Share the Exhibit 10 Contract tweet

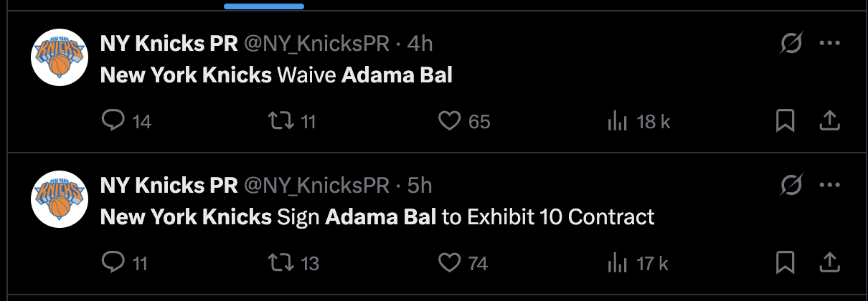click(829, 263)
